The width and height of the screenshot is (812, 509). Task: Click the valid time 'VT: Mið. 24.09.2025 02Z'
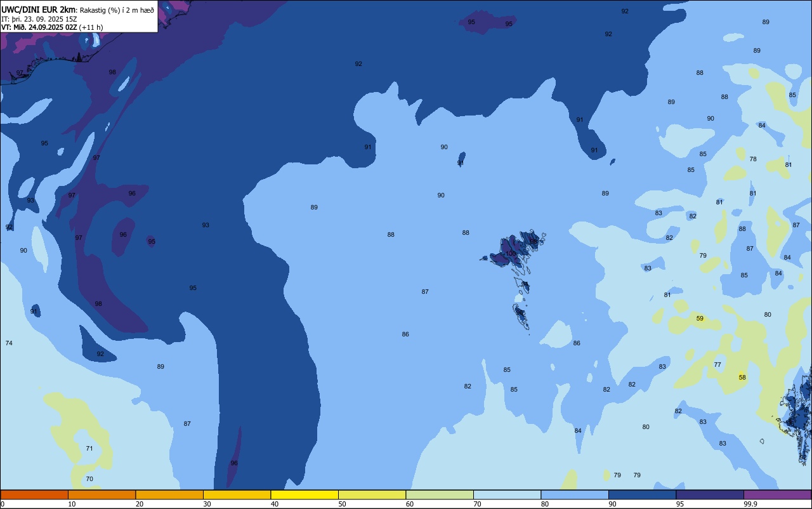(39, 27)
